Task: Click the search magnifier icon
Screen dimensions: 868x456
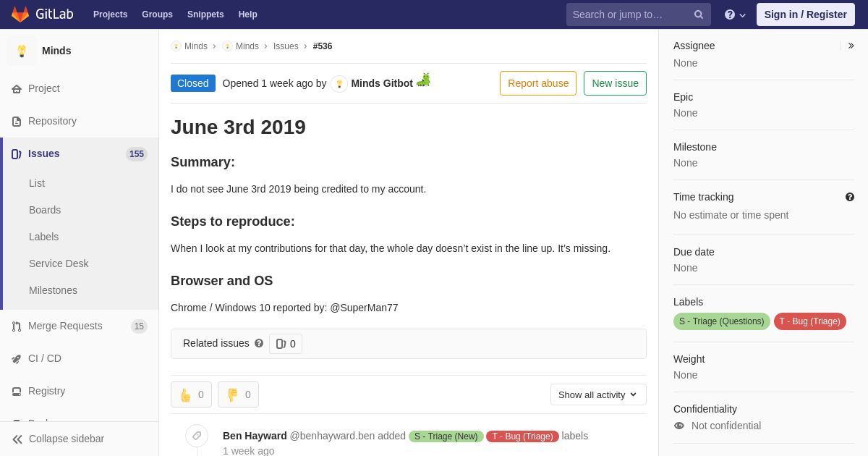Action: coord(699,14)
